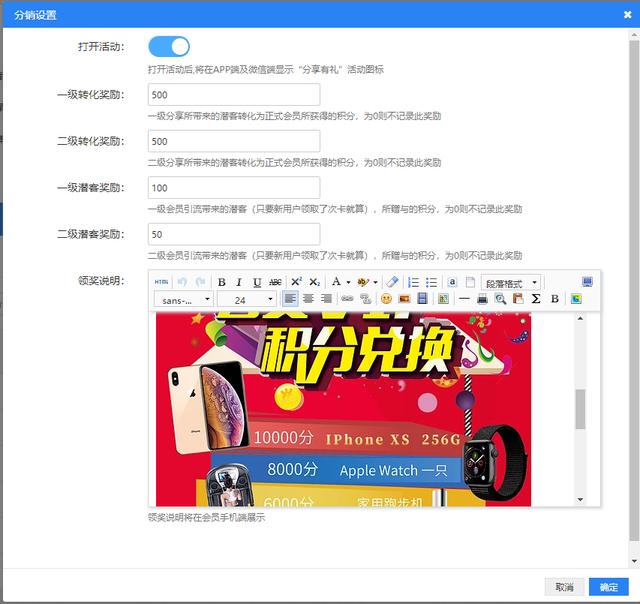Insert an unordered bullet list
640x604 pixels.
(x=431, y=282)
